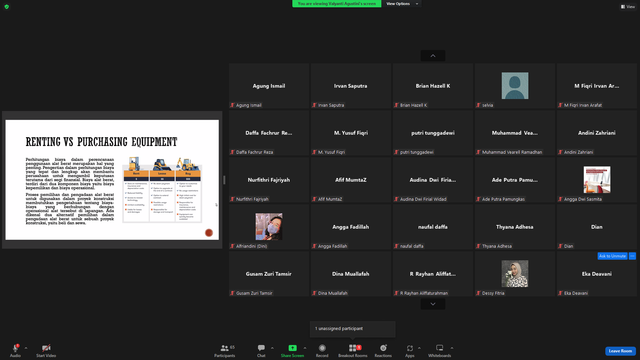The width and height of the screenshot is (640, 360).
Task: Go to previous page of participant gallery
Action: click(x=433, y=56)
